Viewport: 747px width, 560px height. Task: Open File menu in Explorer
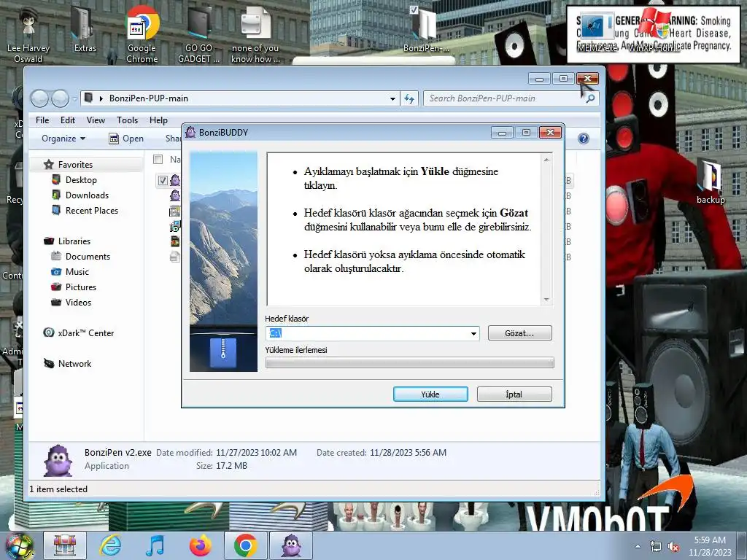tap(42, 120)
